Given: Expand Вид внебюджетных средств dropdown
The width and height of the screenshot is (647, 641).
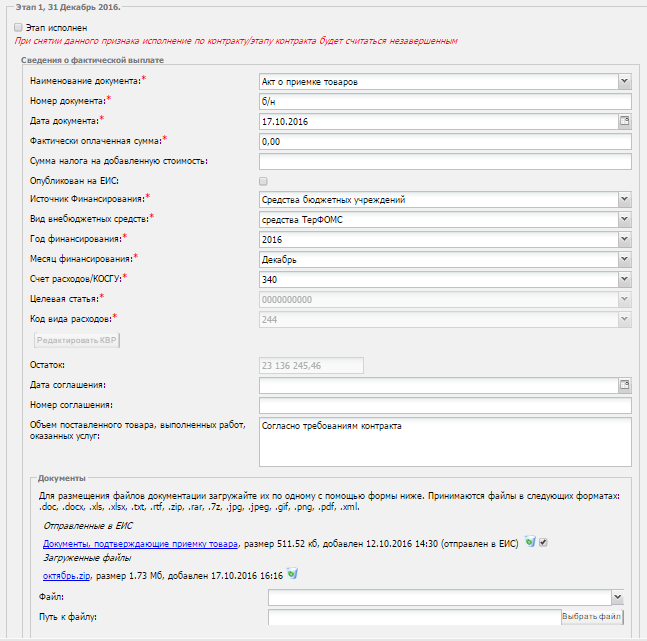Looking at the screenshot, I should 624,219.
